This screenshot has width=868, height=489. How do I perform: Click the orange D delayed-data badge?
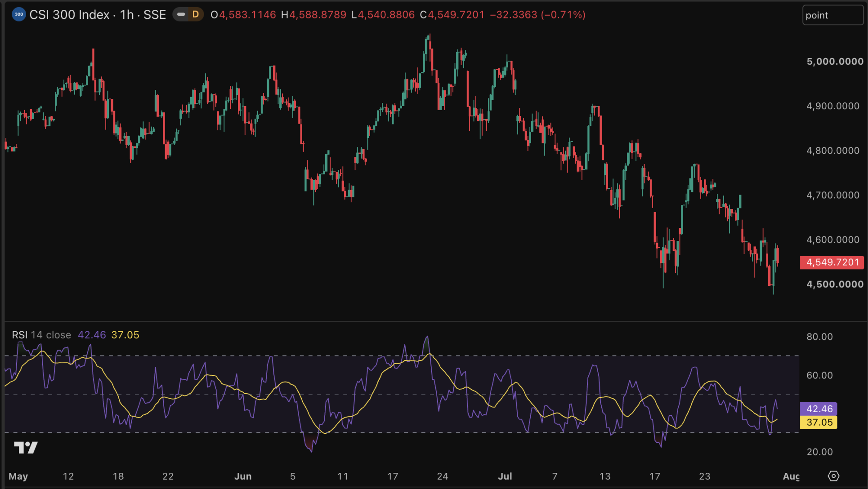click(196, 15)
